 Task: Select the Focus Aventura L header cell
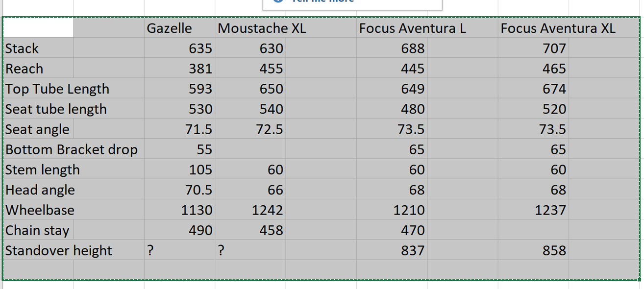tap(391, 28)
